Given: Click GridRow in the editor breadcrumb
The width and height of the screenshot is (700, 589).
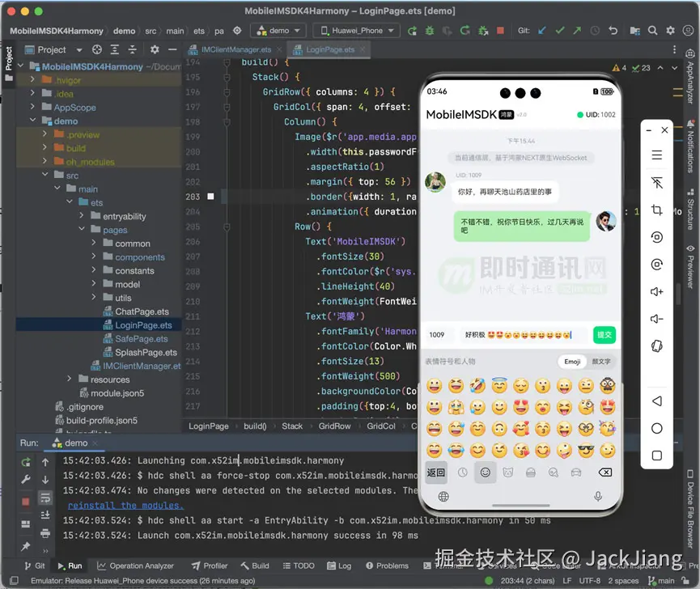Looking at the screenshot, I should tap(334, 426).
